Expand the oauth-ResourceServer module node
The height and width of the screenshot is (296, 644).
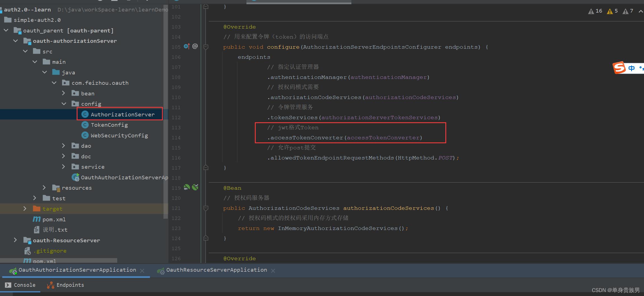(15, 240)
